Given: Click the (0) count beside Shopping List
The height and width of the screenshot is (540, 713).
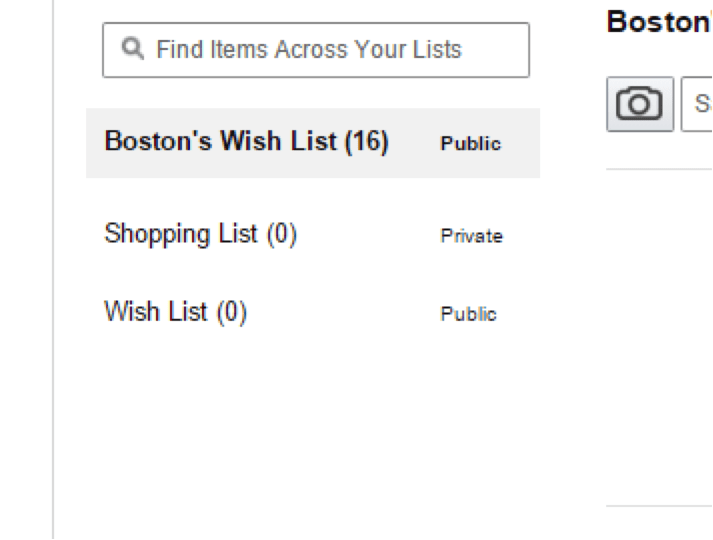Looking at the screenshot, I should coord(281,235).
